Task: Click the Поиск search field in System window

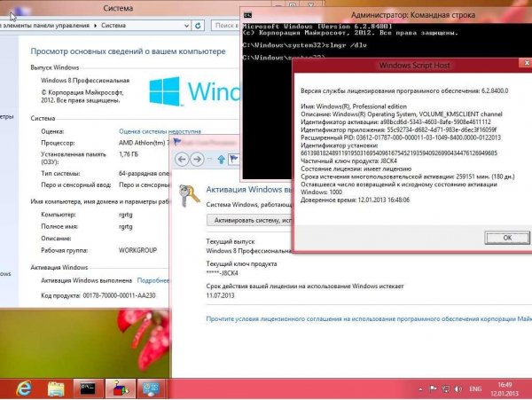Action: pos(225,25)
